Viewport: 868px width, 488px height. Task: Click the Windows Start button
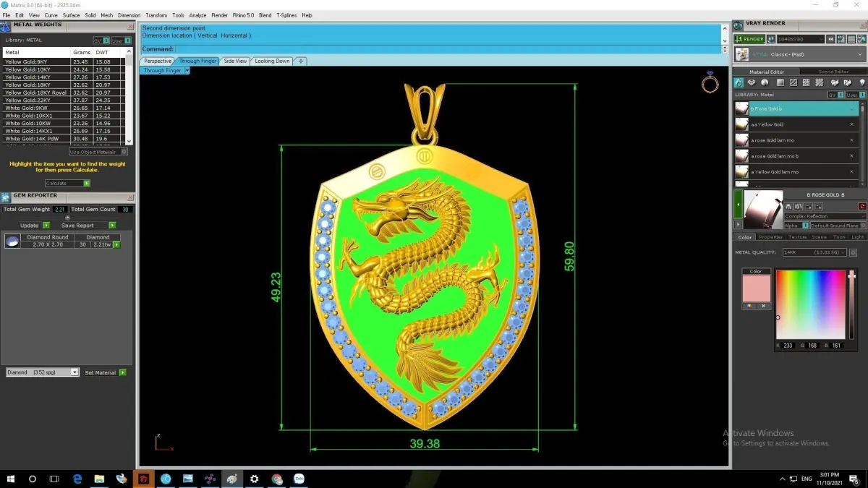(x=11, y=479)
